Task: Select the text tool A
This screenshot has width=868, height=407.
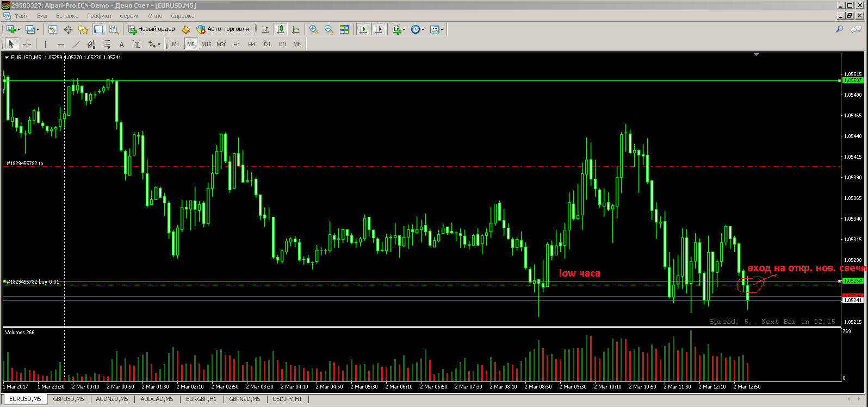Action: (121, 44)
